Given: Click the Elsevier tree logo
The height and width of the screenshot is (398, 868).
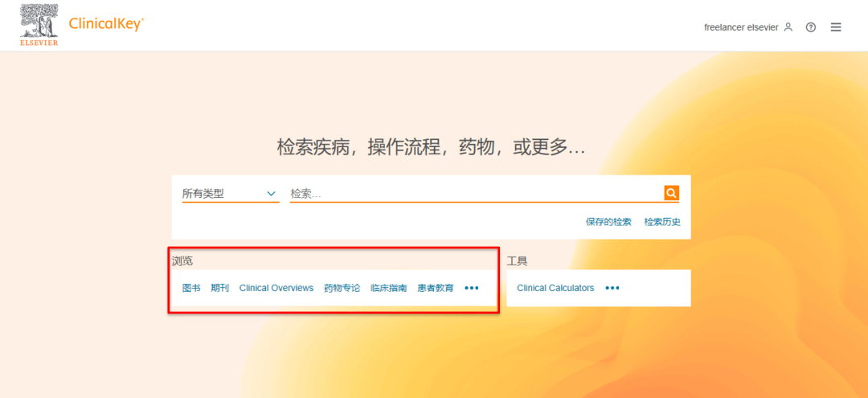Looking at the screenshot, I should (x=39, y=25).
